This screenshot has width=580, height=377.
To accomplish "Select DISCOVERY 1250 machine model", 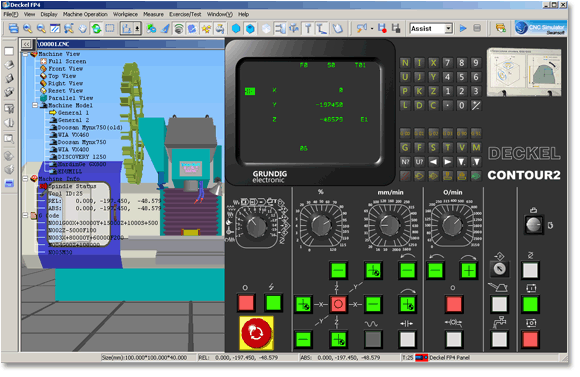I will 82,157.
